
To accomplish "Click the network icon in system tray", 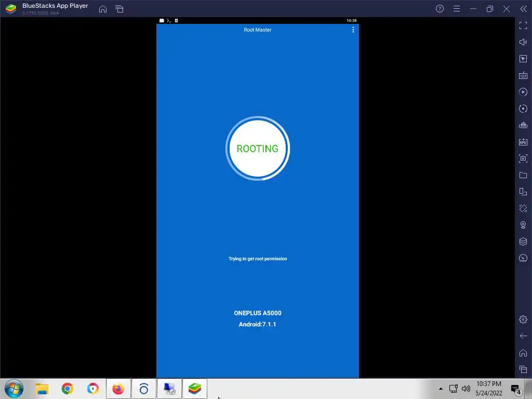I will (x=453, y=389).
